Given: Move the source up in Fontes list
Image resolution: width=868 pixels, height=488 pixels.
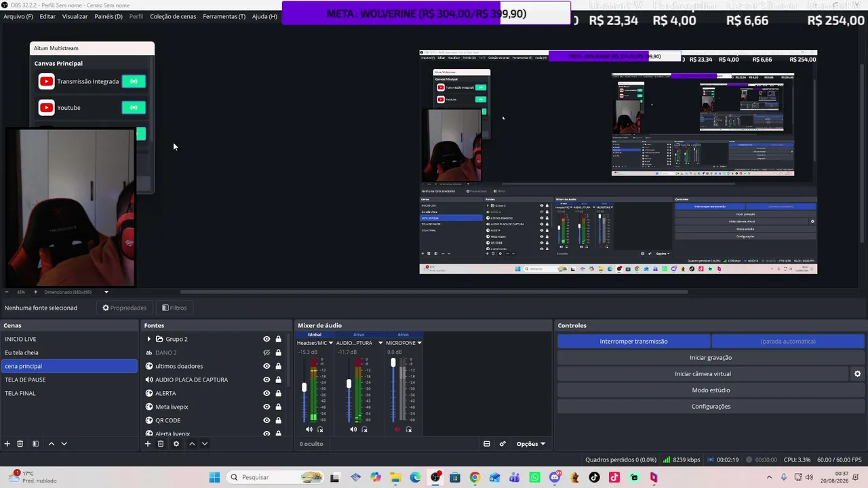Looking at the screenshot, I should (192, 444).
